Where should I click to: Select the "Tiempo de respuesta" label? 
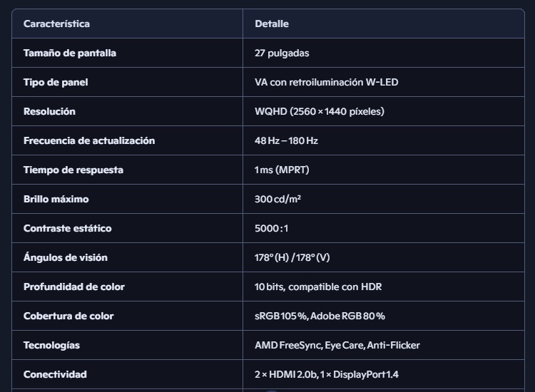click(73, 170)
